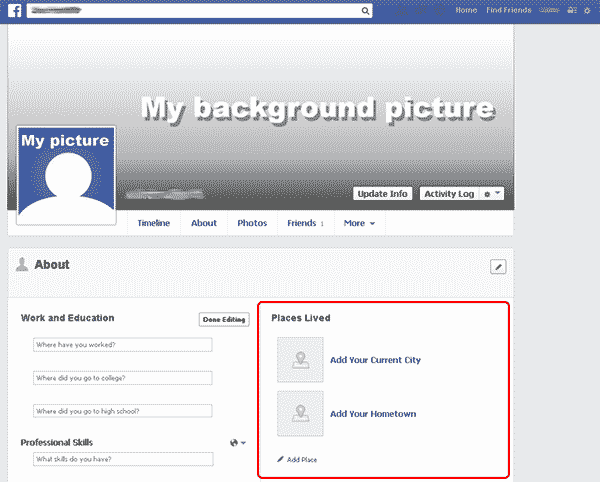The height and width of the screenshot is (482, 600).
Task: Click the Done Editing button
Action: pos(224,319)
